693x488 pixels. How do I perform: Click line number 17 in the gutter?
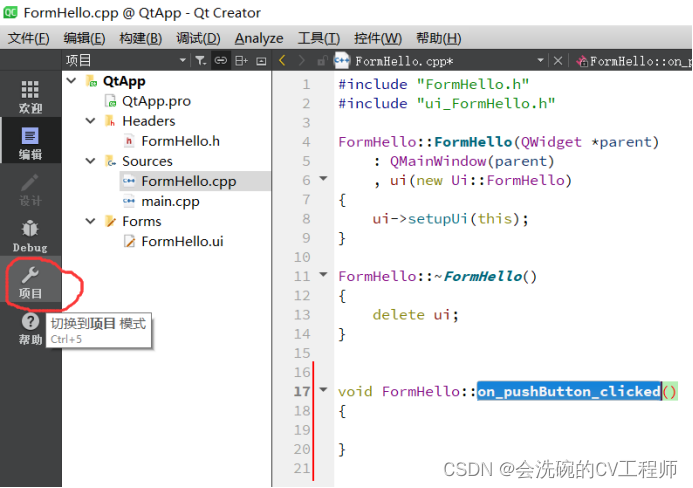pyautogui.click(x=302, y=392)
